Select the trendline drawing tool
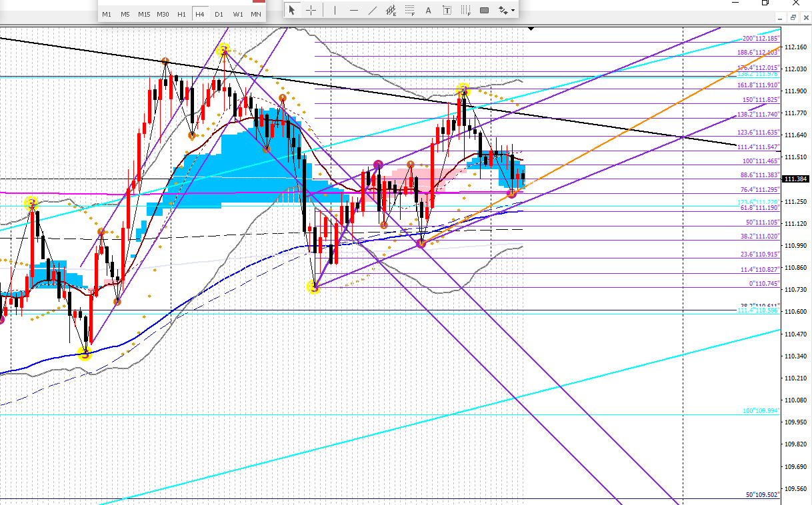The width and height of the screenshot is (812, 505). point(373,10)
